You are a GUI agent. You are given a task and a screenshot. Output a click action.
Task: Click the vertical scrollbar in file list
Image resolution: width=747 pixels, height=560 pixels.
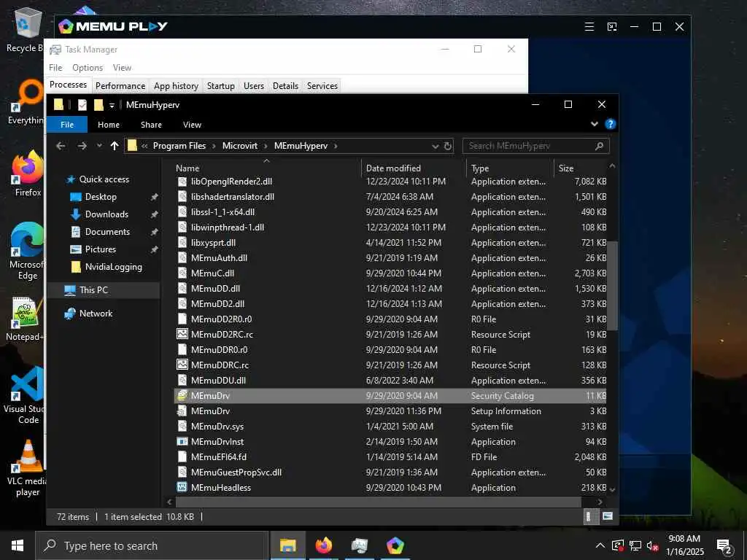[612, 286]
